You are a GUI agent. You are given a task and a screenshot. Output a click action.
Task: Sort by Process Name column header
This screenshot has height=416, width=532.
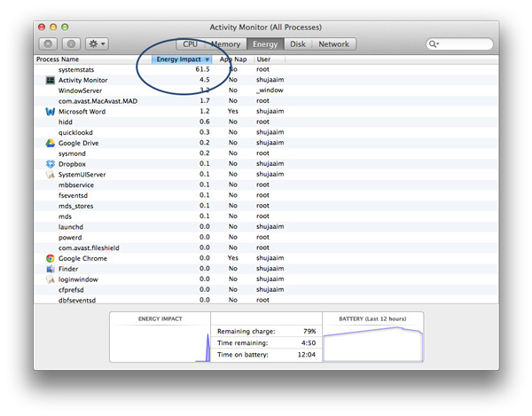58,59
